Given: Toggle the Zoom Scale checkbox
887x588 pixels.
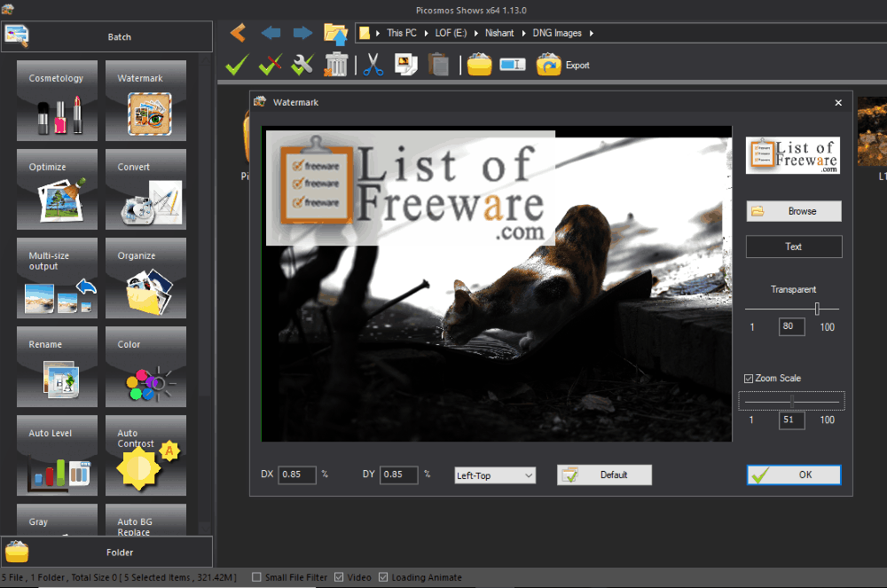Looking at the screenshot, I should tap(749, 378).
